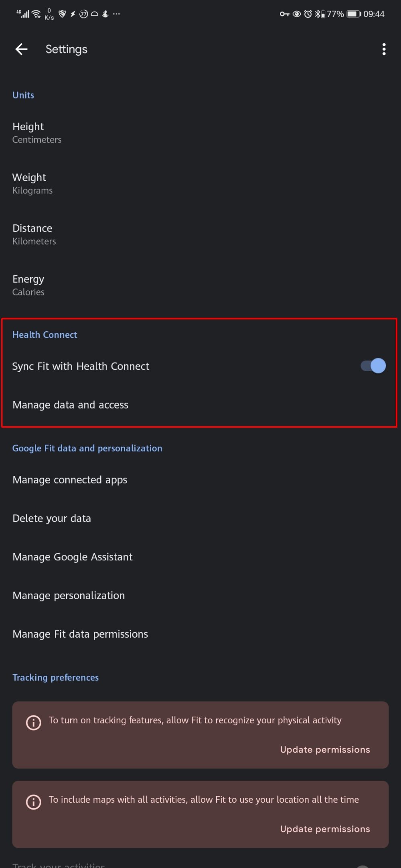Open Manage data and access
The height and width of the screenshot is (868, 401).
(x=71, y=405)
